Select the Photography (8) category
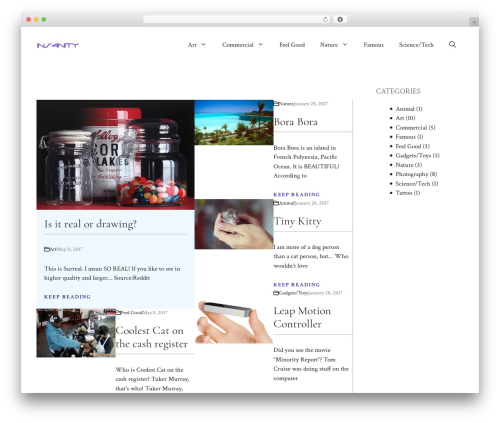The height and width of the screenshot is (423, 500). [416, 174]
